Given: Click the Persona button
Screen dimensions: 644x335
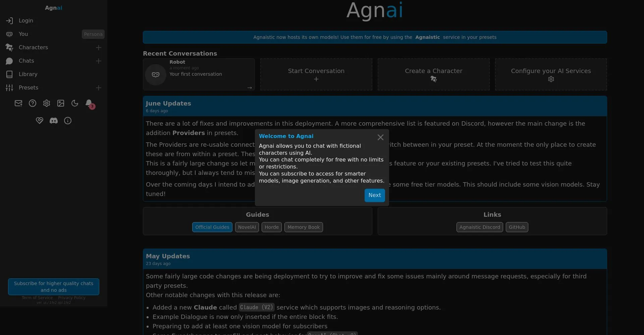Looking at the screenshot, I should [93, 34].
